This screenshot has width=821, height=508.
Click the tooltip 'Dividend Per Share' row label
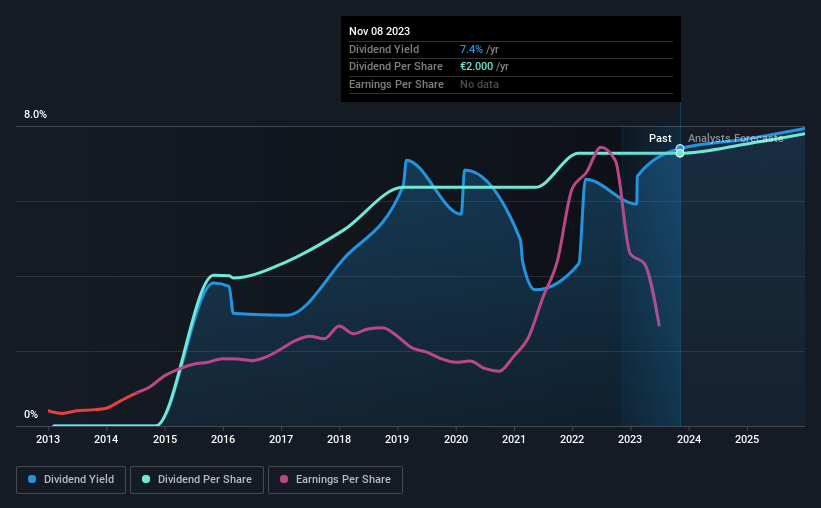click(396, 67)
